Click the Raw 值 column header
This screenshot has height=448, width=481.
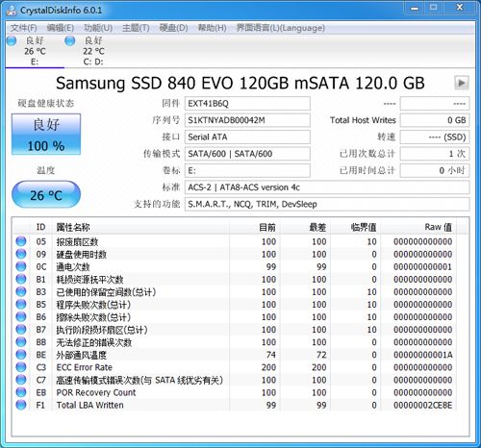pos(418,227)
